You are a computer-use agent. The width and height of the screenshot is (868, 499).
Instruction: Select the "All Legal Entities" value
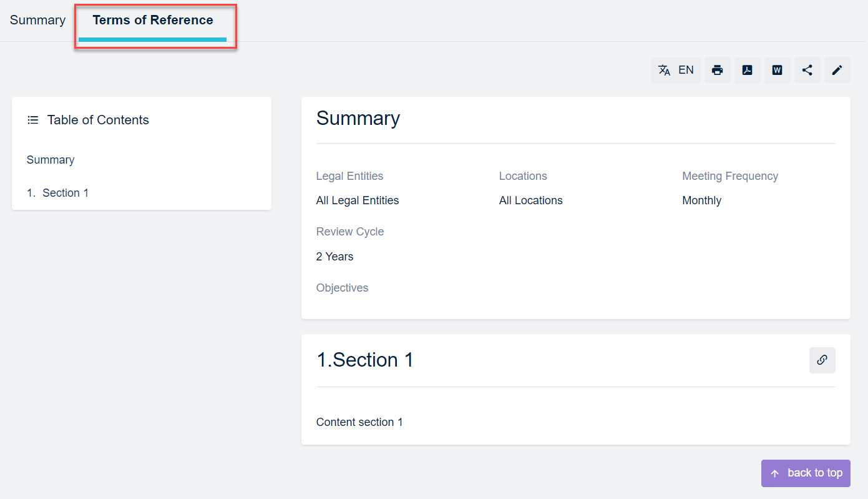358,200
